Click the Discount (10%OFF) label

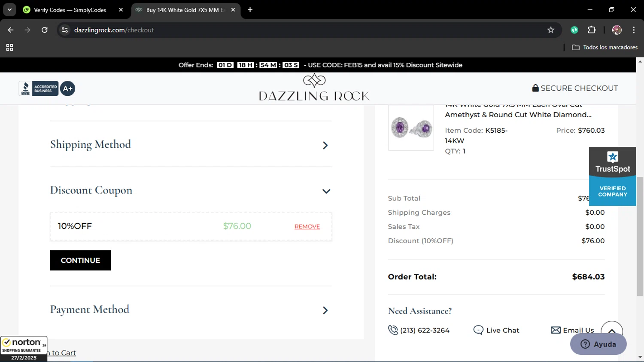point(420,241)
